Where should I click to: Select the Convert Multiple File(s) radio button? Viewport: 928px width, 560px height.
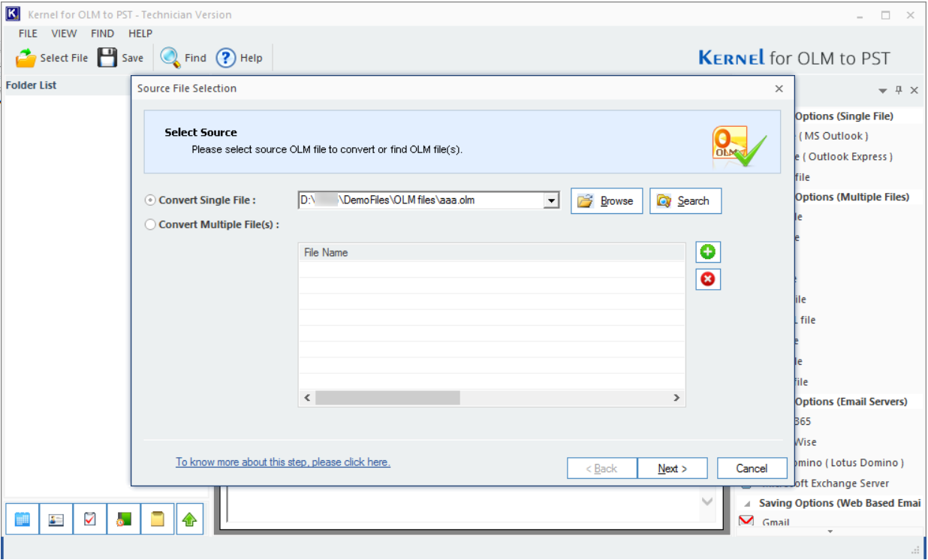click(x=150, y=224)
